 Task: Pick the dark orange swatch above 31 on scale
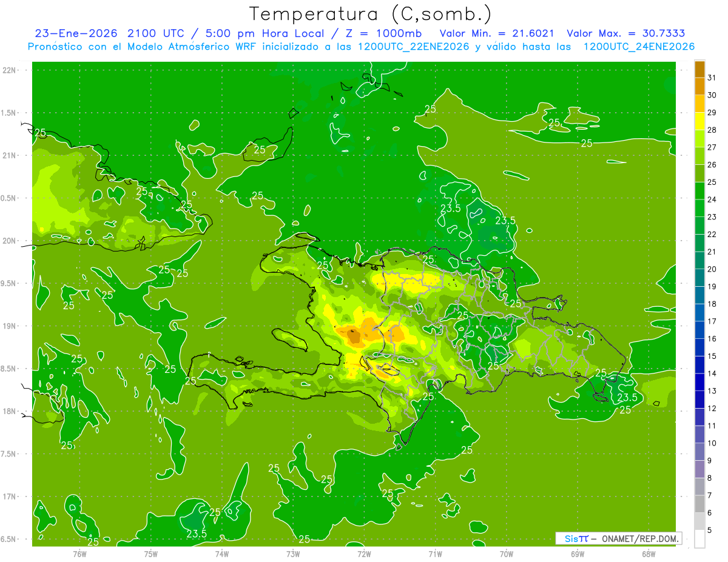click(699, 70)
